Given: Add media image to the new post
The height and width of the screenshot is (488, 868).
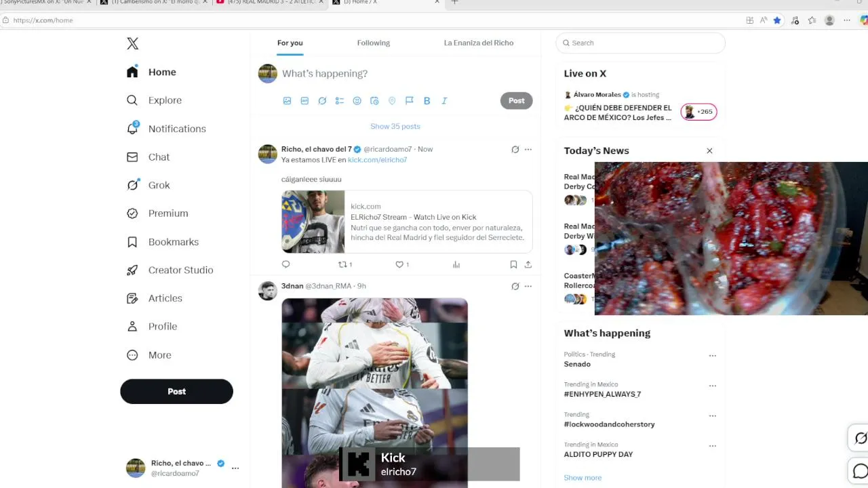Looking at the screenshot, I should click(x=287, y=101).
